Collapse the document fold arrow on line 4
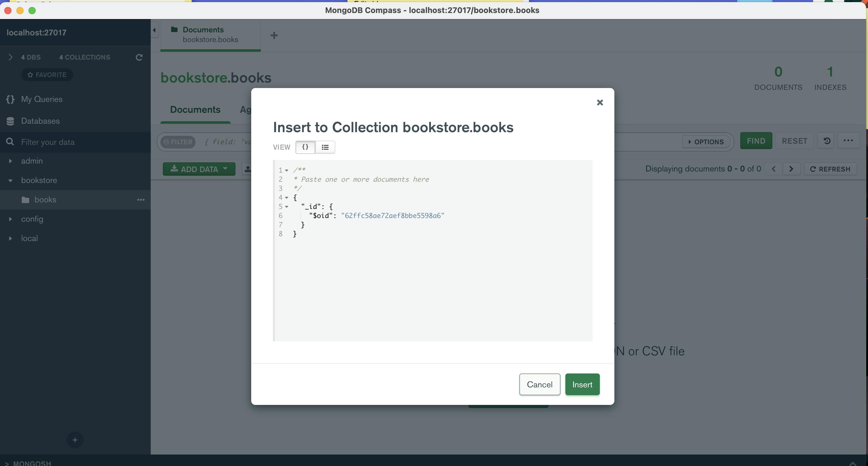 (286, 198)
